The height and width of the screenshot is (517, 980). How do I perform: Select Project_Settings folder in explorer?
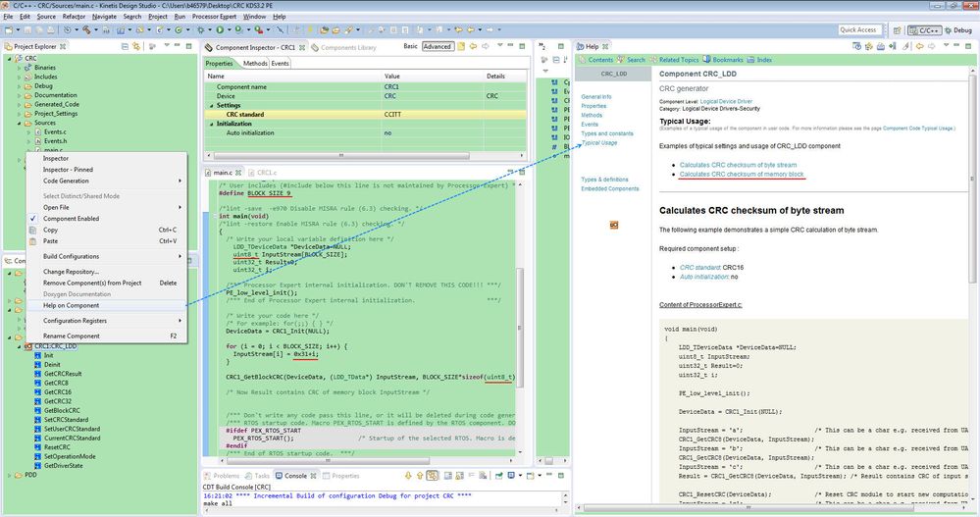(56, 114)
